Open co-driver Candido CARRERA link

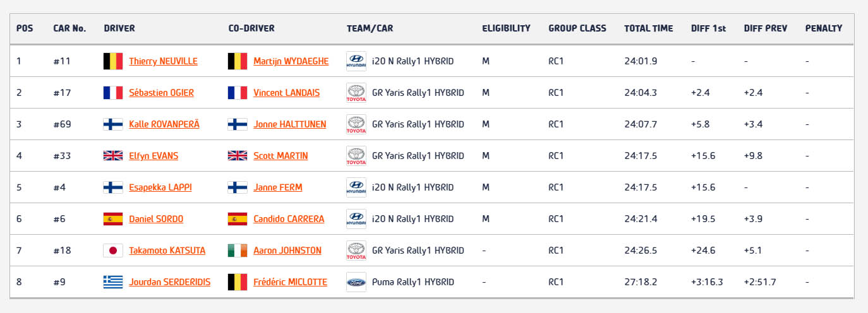[289, 219]
